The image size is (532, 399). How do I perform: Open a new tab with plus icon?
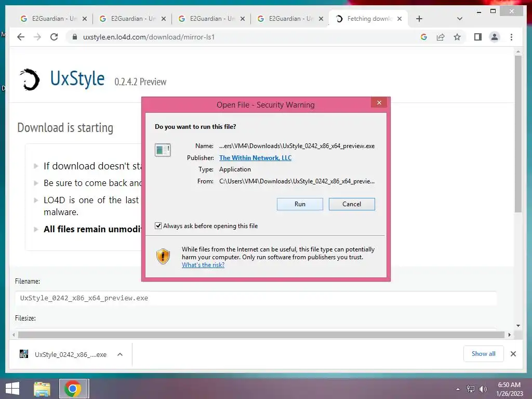point(419,19)
